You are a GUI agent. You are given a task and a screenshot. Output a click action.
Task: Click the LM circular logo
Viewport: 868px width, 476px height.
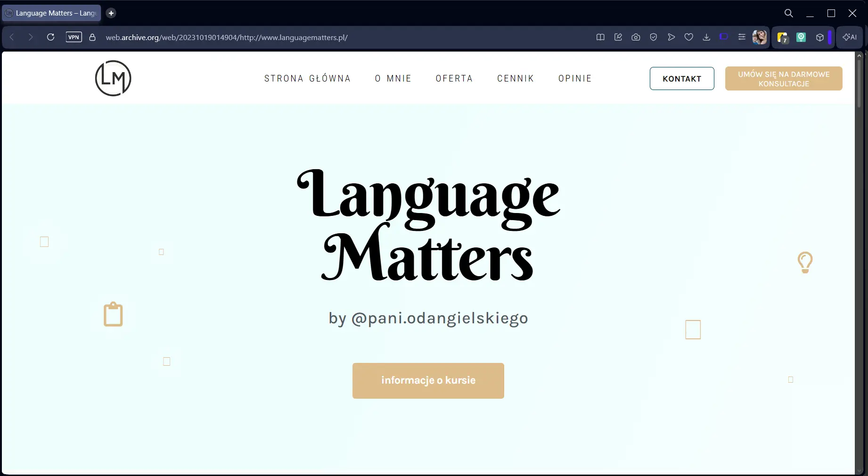coord(113,78)
